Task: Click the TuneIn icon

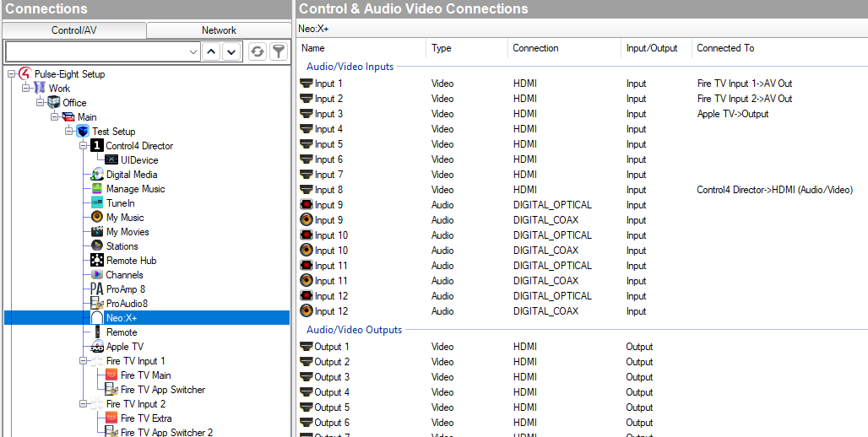Action: [97, 203]
